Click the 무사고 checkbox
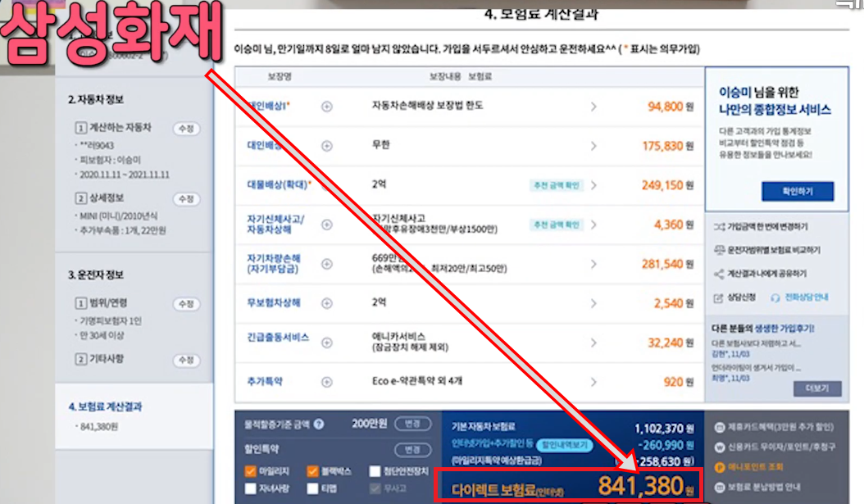Image resolution: width=864 pixels, height=504 pixels. [x=375, y=488]
